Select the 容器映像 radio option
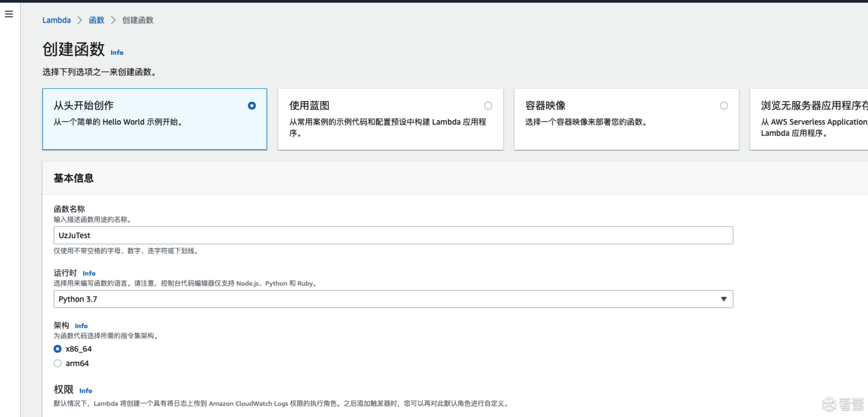The image size is (868, 417). point(723,106)
